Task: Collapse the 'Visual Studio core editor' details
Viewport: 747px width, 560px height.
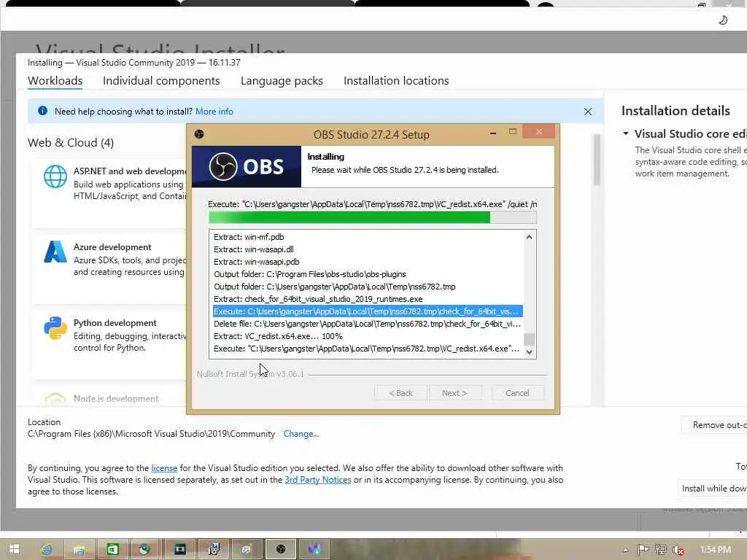Action: coord(625,134)
